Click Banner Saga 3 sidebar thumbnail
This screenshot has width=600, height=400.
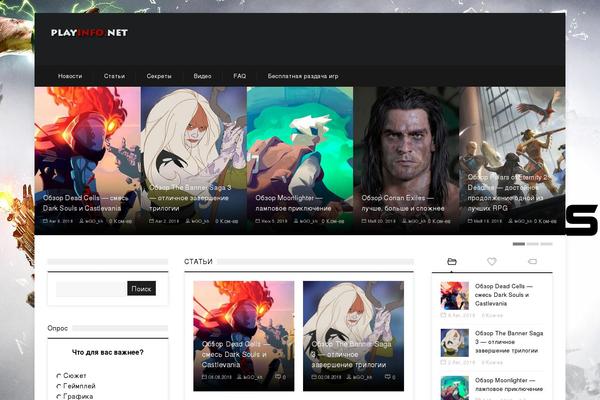coord(455,343)
